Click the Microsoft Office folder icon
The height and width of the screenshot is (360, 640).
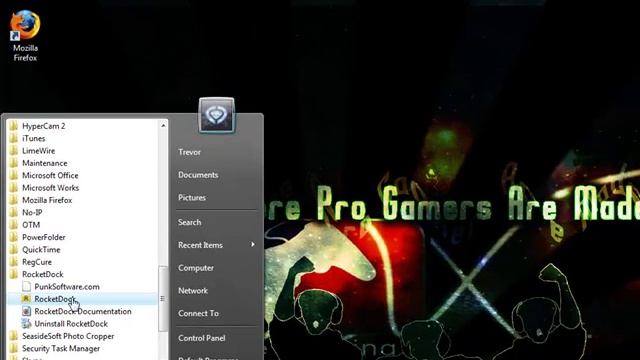pyautogui.click(x=13, y=175)
